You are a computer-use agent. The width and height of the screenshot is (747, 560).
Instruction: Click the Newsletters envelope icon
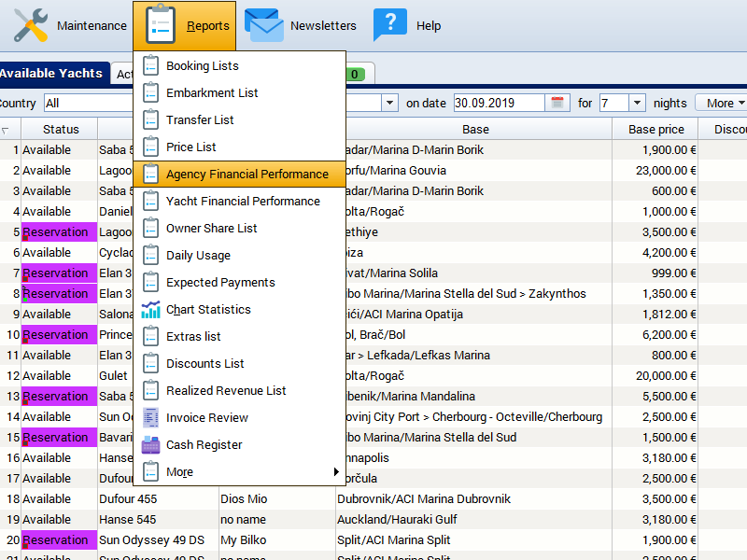264,25
